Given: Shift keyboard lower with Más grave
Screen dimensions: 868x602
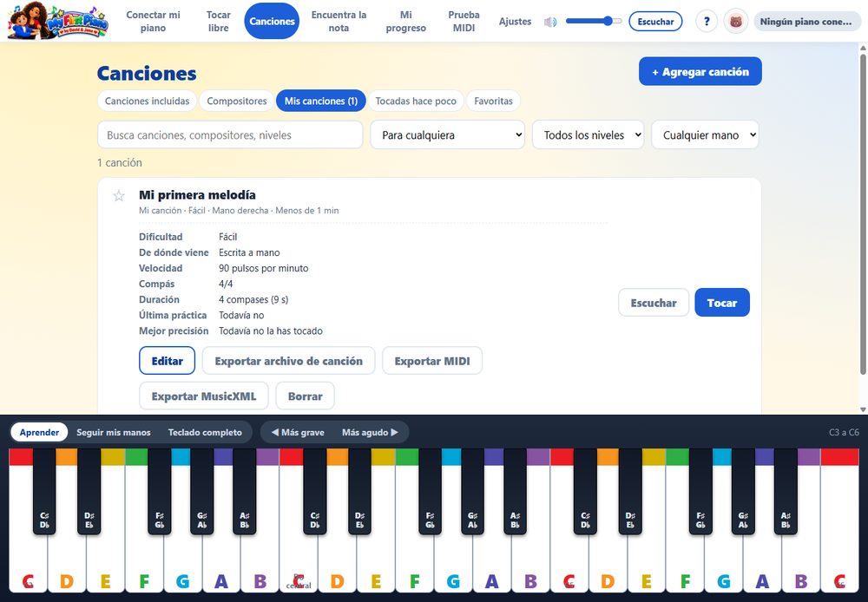Looking at the screenshot, I should coord(298,432).
